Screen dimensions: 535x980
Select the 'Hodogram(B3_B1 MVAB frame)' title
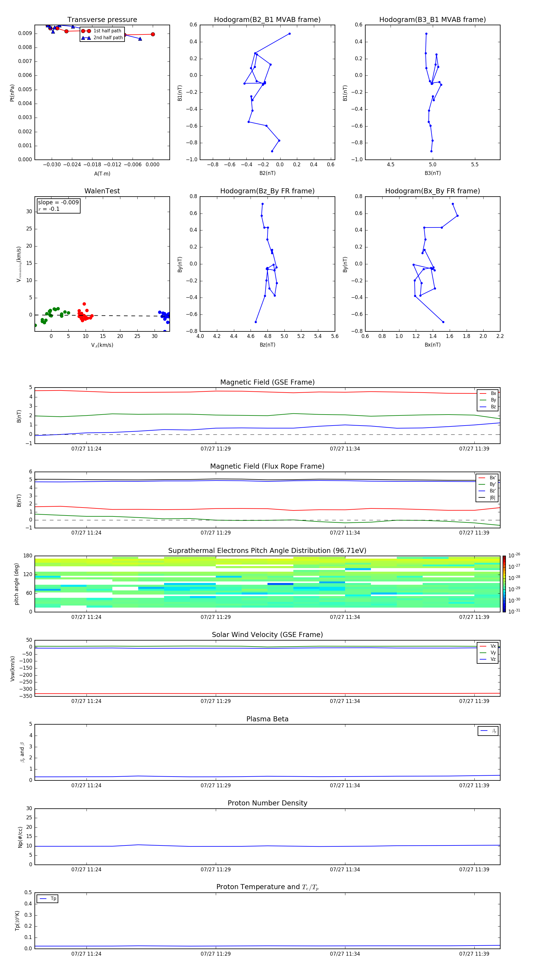[432, 20]
